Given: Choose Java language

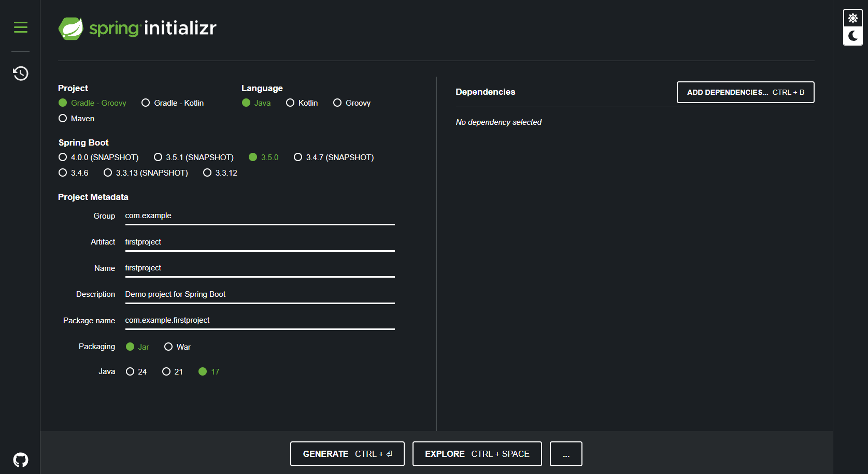Looking at the screenshot, I should [x=256, y=103].
